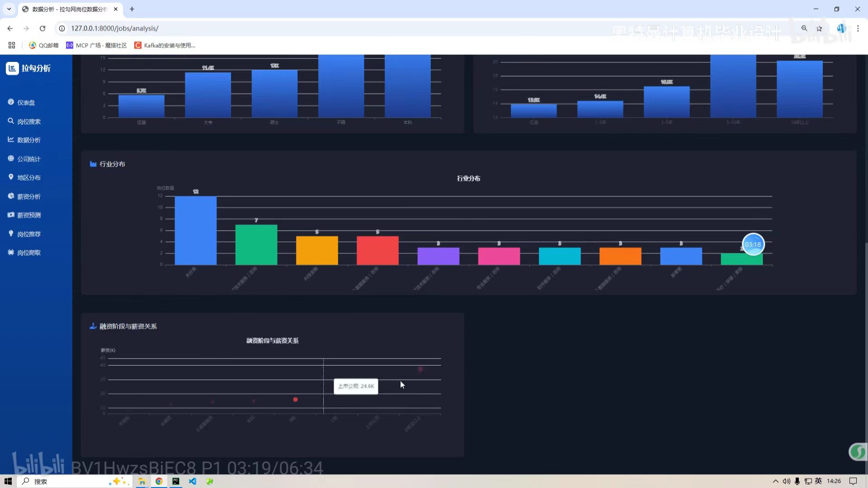Open the QQ邮箱 bookmark
The image size is (868, 488).
[x=44, y=45]
